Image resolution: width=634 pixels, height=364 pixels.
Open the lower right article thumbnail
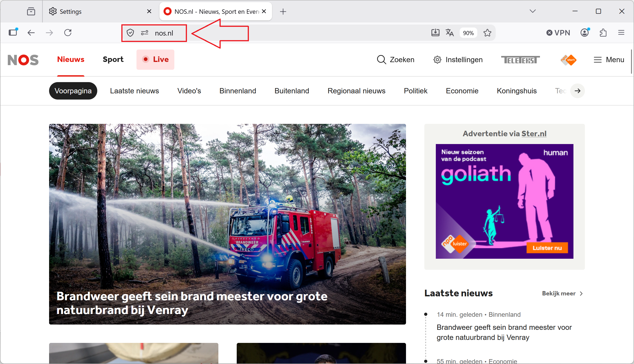tap(321, 353)
